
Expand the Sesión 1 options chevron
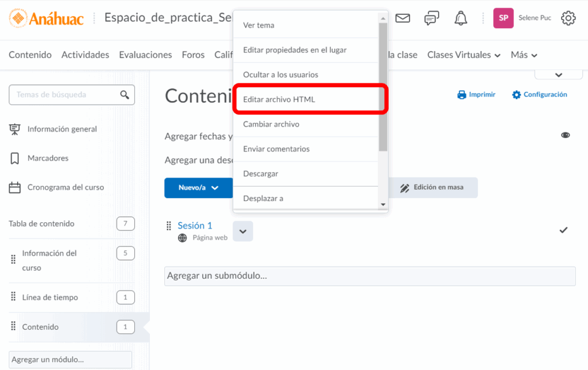(243, 231)
